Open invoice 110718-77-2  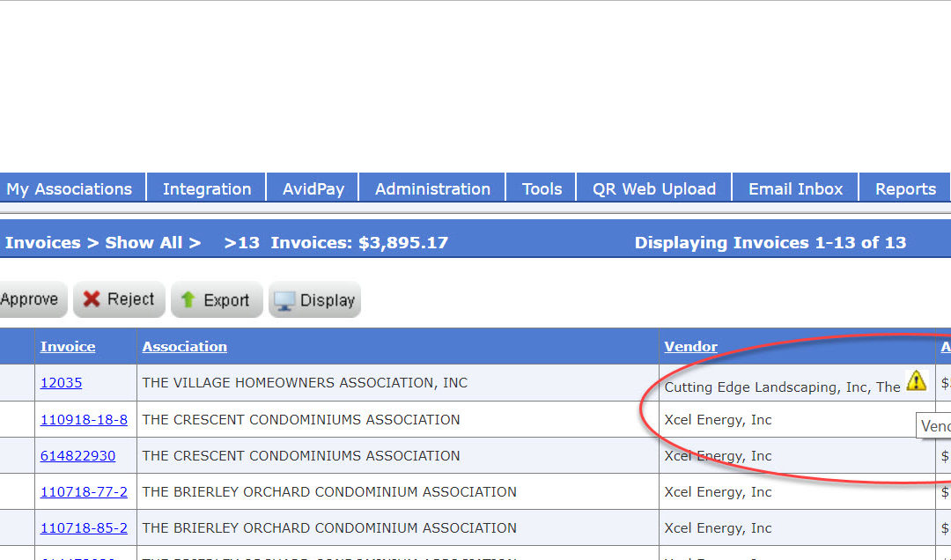tap(84, 491)
